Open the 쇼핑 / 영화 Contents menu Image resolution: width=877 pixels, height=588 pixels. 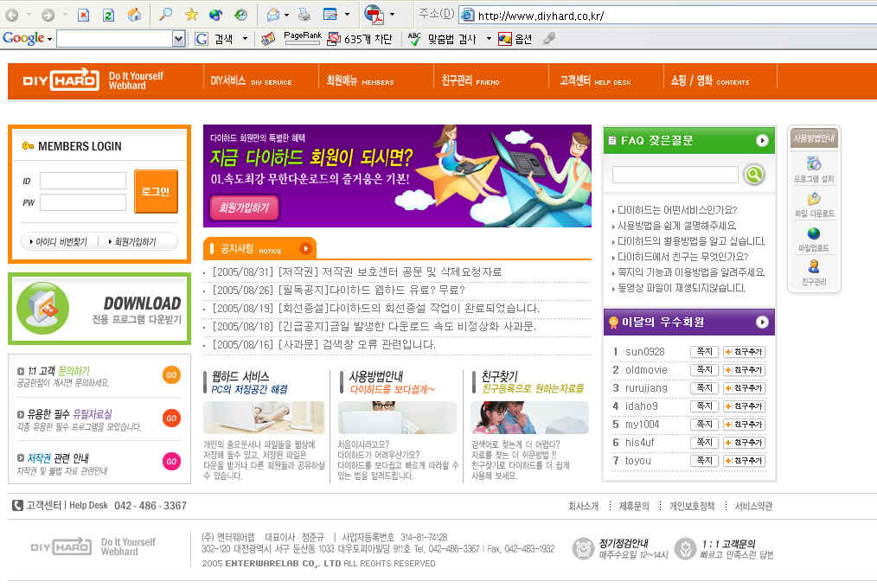710,81
